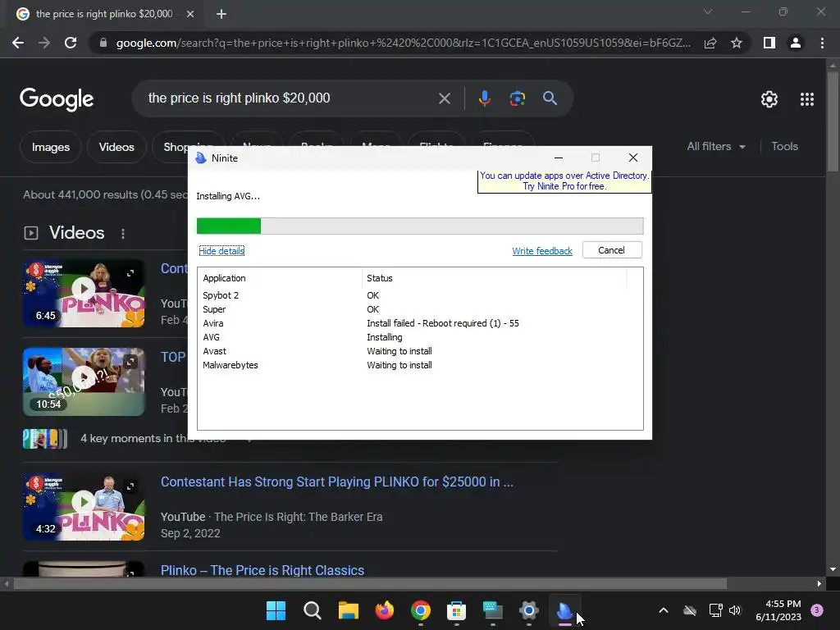Viewport: 840px width, 630px height.
Task: Click the forward navigation arrow
Action: click(x=44, y=43)
